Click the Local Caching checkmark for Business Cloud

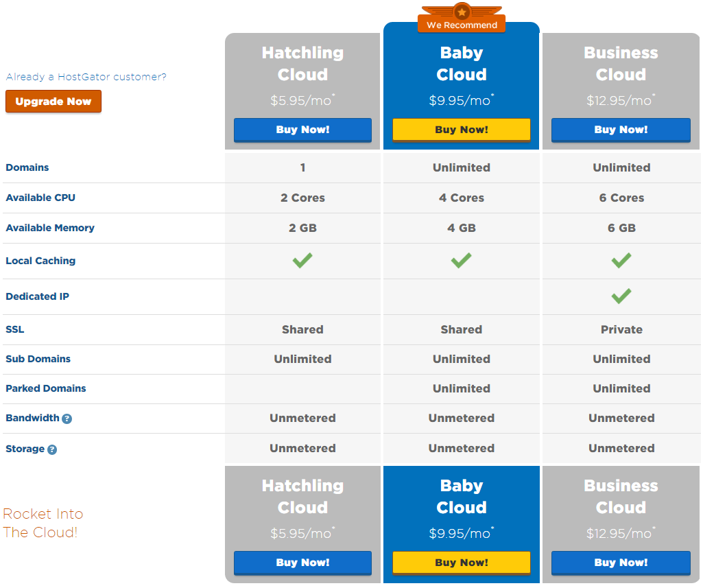click(x=621, y=260)
